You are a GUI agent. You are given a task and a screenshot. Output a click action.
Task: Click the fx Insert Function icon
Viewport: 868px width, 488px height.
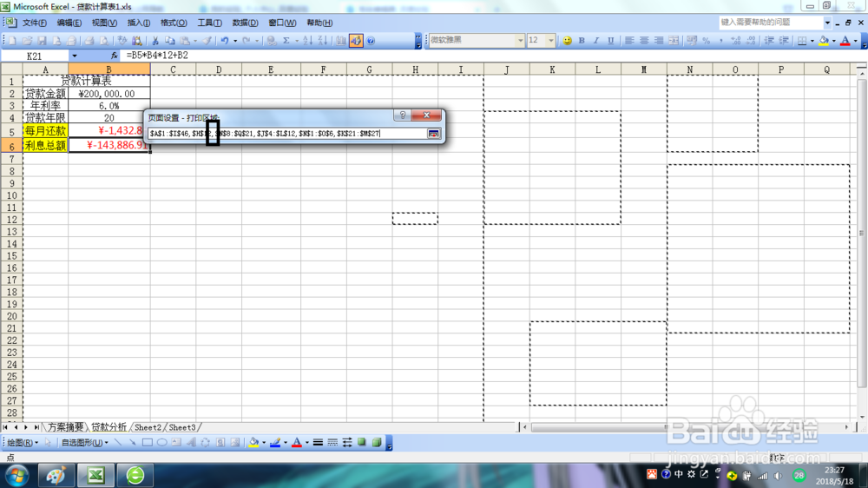pos(114,56)
